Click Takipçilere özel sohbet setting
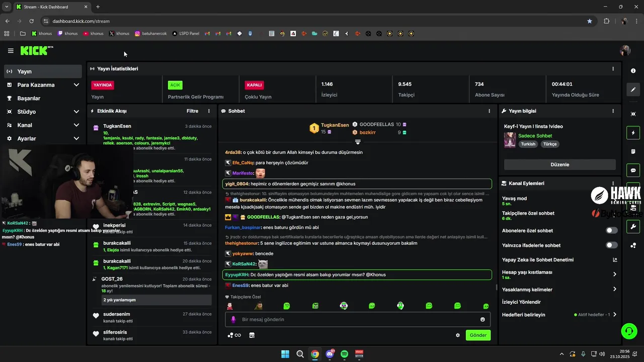 (528, 216)
